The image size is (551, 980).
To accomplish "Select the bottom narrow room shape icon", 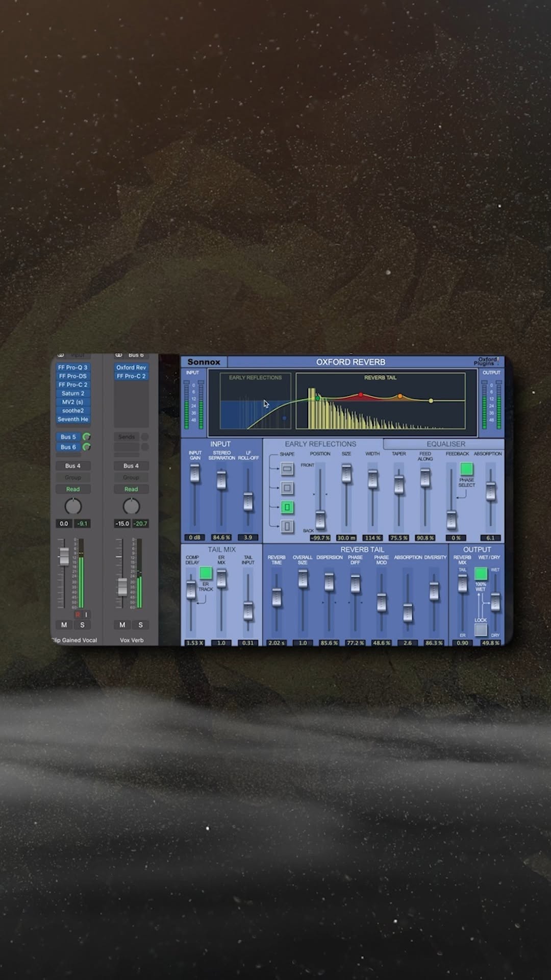I will (287, 526).
